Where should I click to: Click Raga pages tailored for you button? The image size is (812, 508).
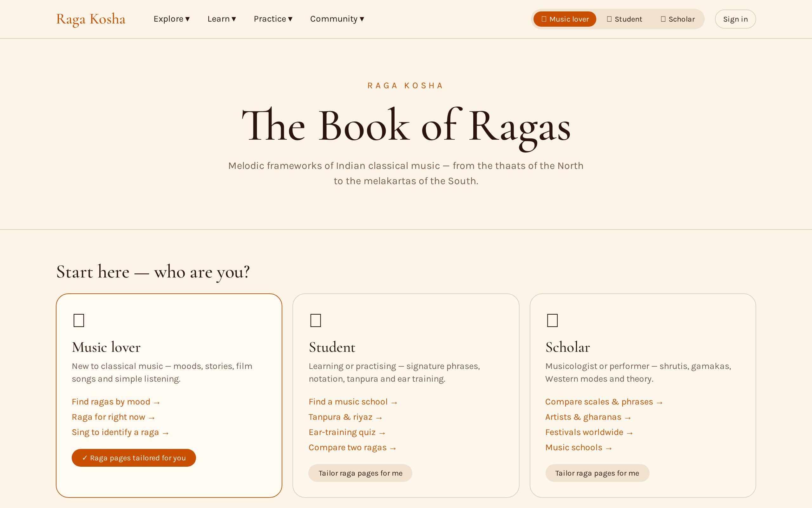pos(134,458)
